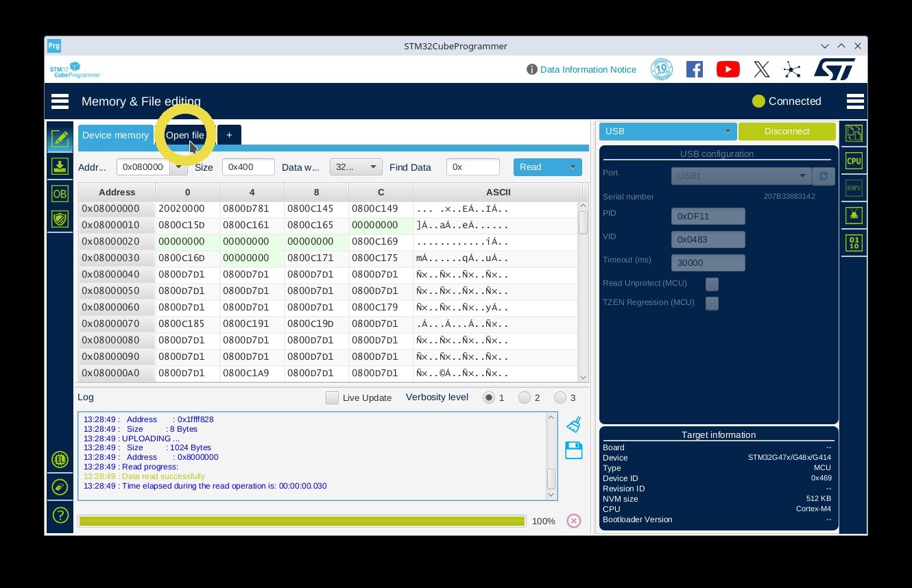Open the left hamburger menu

[x=60, y=101]
